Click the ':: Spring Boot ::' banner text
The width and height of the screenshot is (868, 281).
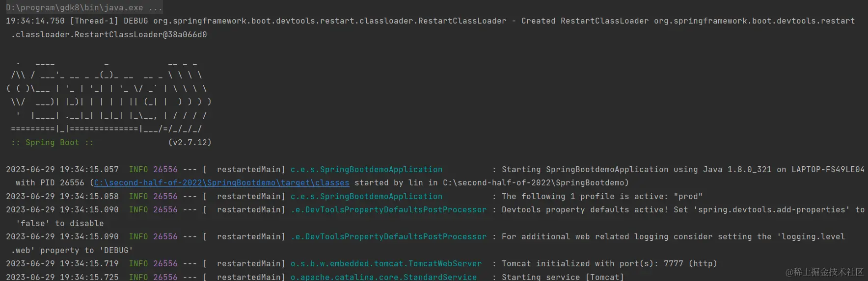pos(52,143)
